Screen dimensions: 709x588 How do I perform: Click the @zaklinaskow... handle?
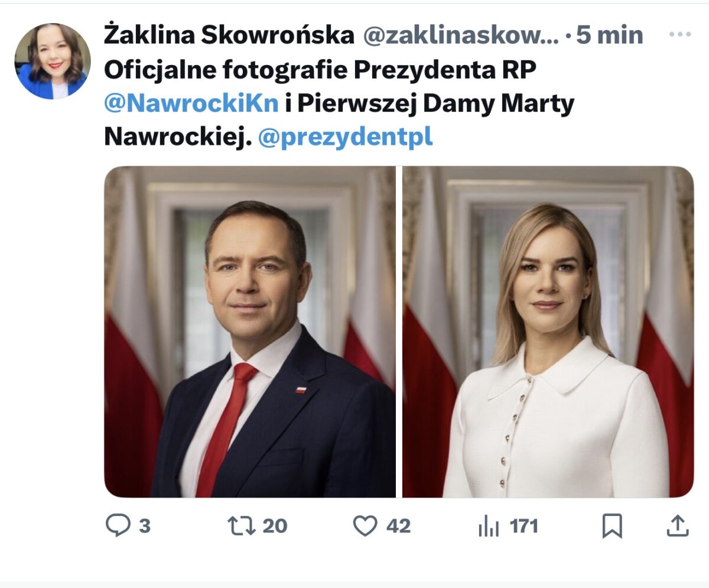460,36
